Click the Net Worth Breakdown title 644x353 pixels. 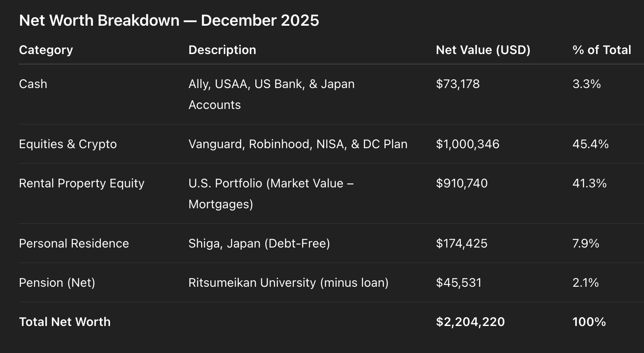point(169,20)
